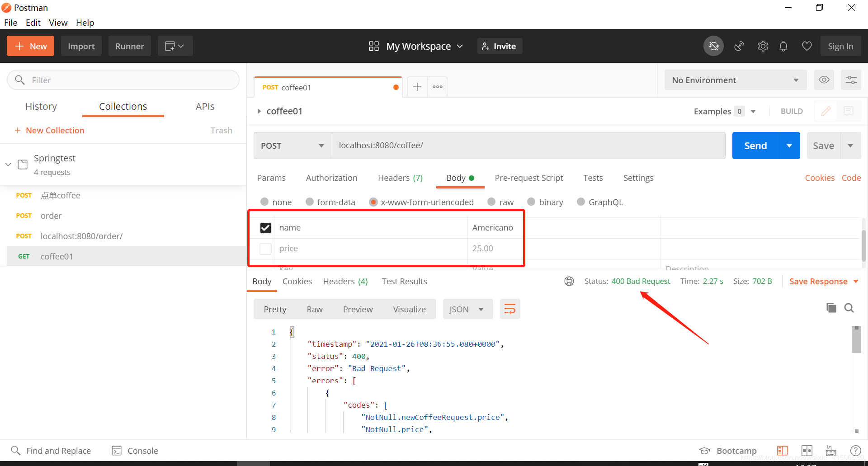Search response with magnifier icon
Screen dimensions: 868x466
[849, 308]
